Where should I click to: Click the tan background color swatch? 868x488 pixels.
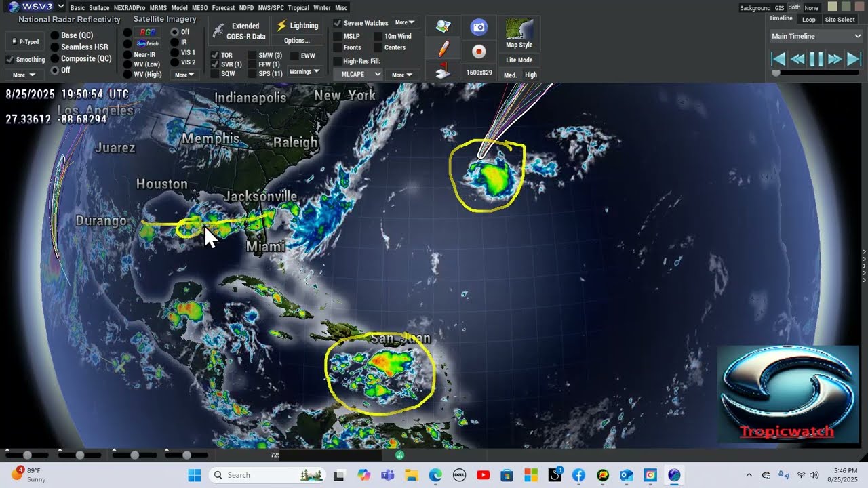tap(833, 7)
